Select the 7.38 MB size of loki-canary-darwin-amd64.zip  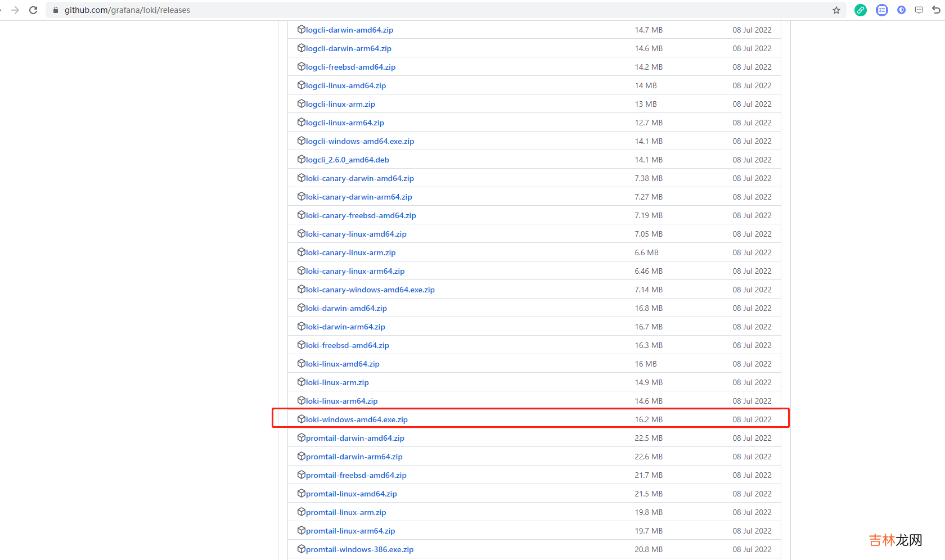click(649, 178)
